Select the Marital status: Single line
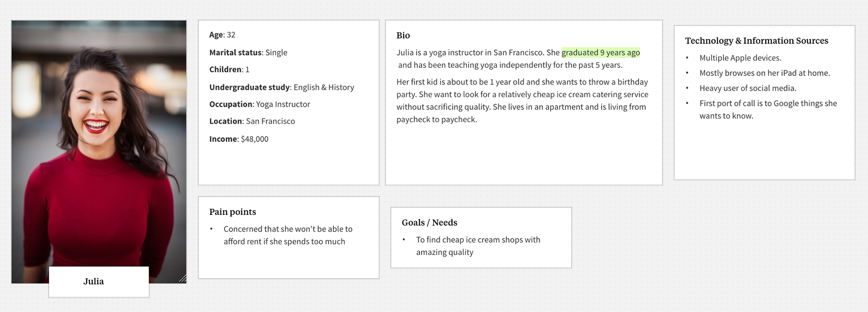 [248, 52]
